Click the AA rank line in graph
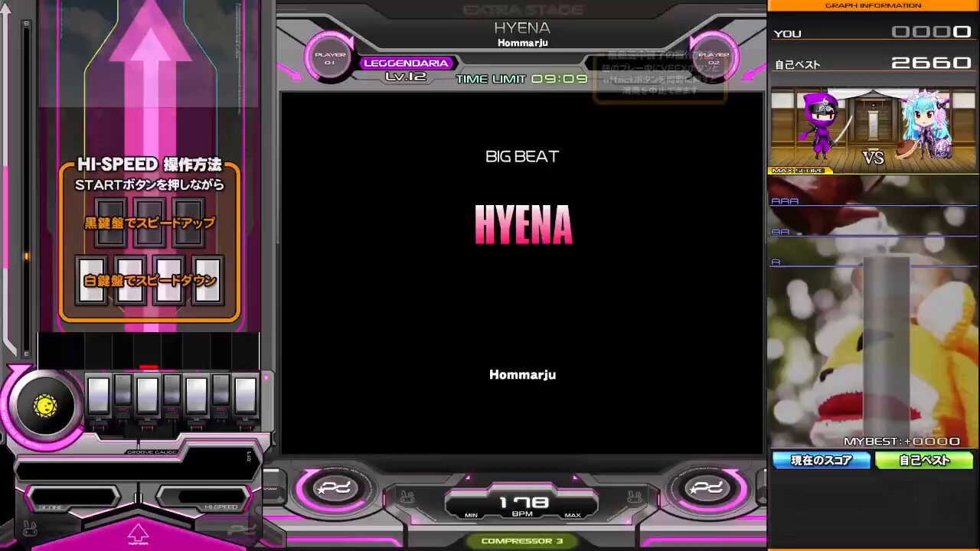 point(873,233)
